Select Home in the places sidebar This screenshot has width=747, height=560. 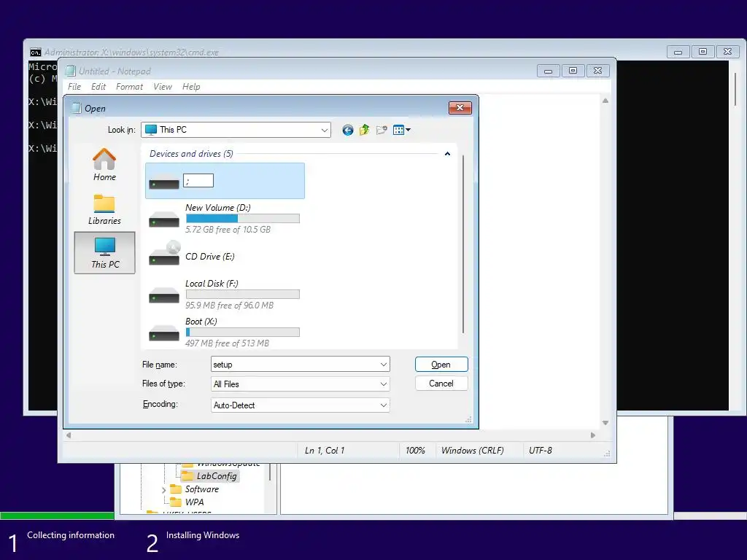coord(104,165)
